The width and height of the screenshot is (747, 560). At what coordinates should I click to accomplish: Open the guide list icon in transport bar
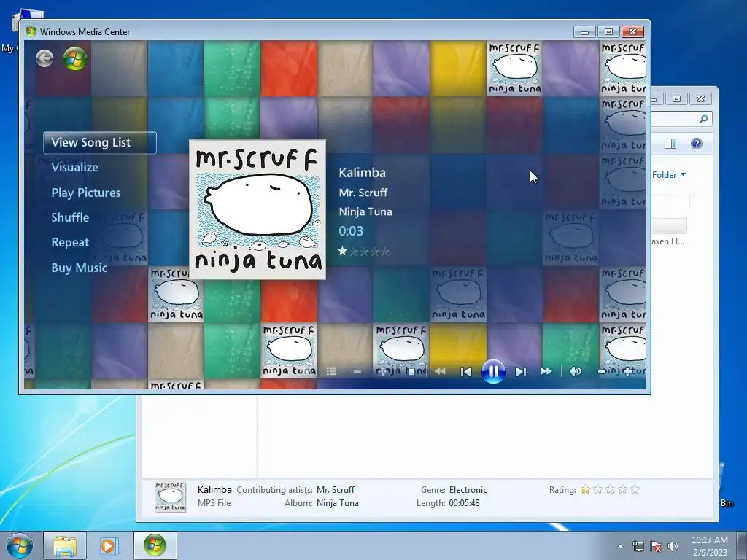tap(332, 371)
